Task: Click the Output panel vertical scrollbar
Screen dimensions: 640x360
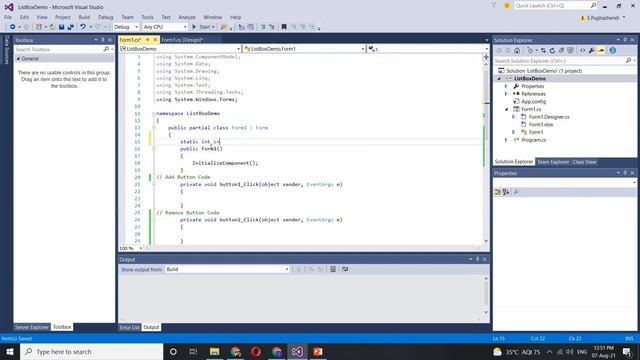Action: pyautogui.click(x=486, y=296)
